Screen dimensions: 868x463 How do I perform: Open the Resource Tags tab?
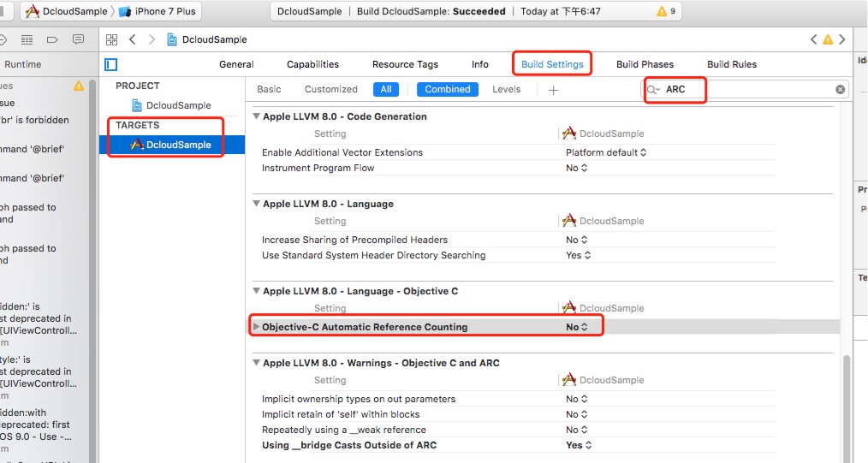click(405, 64)
